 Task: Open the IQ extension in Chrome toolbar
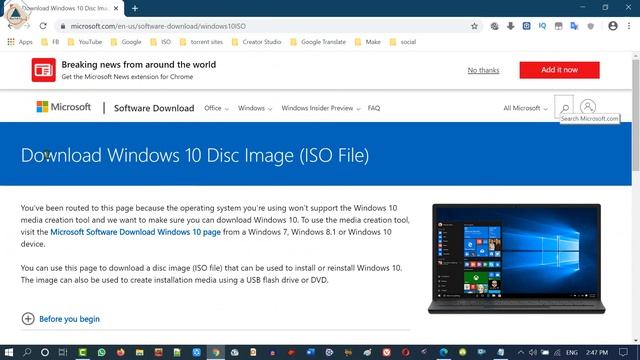point(542,26)
